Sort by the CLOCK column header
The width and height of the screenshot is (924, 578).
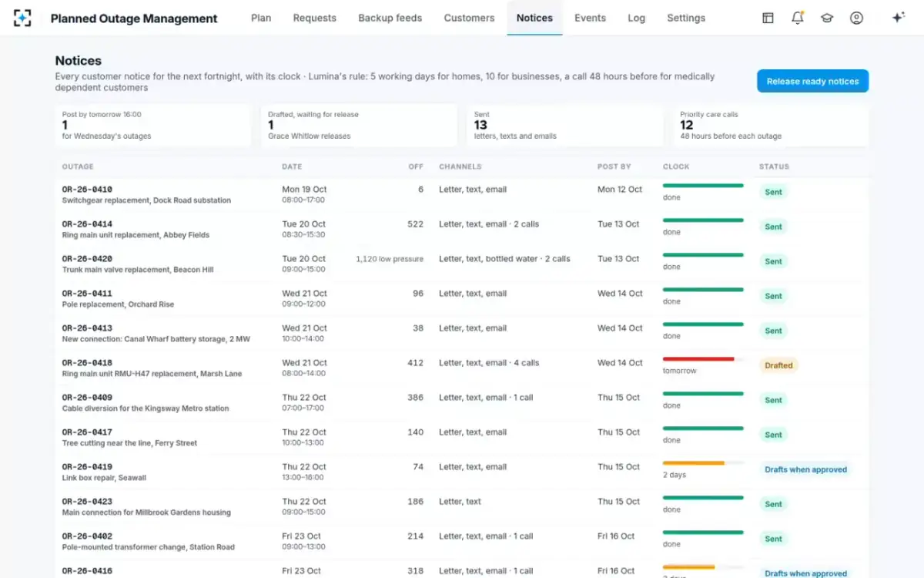pyautogui.click(x=676, y=166)
